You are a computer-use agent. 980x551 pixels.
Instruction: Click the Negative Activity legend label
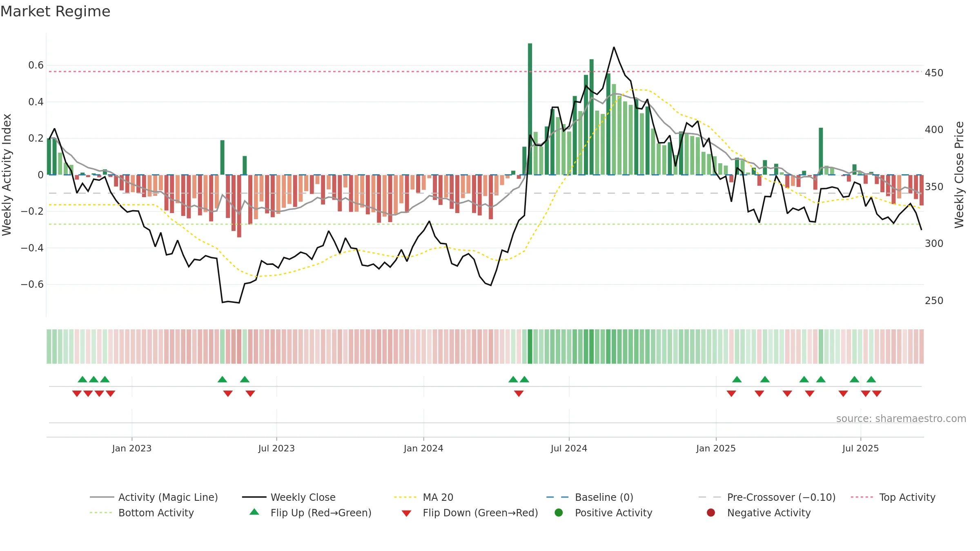pos(769,513)
